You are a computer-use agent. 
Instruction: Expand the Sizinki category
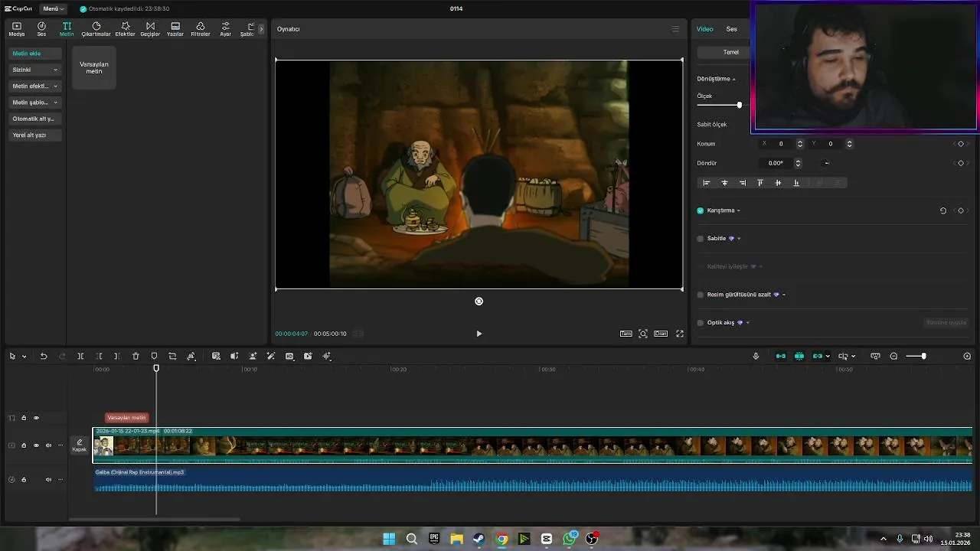click(35, 70)
